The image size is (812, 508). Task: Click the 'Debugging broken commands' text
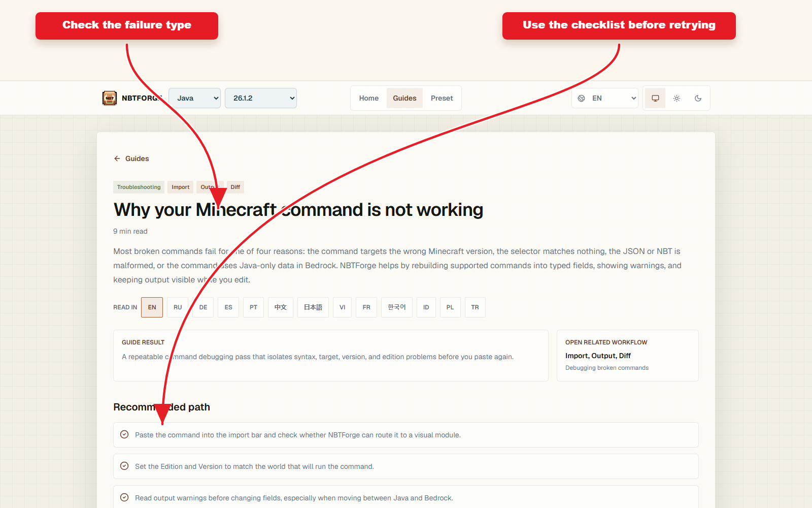click(x=607, y=368)
